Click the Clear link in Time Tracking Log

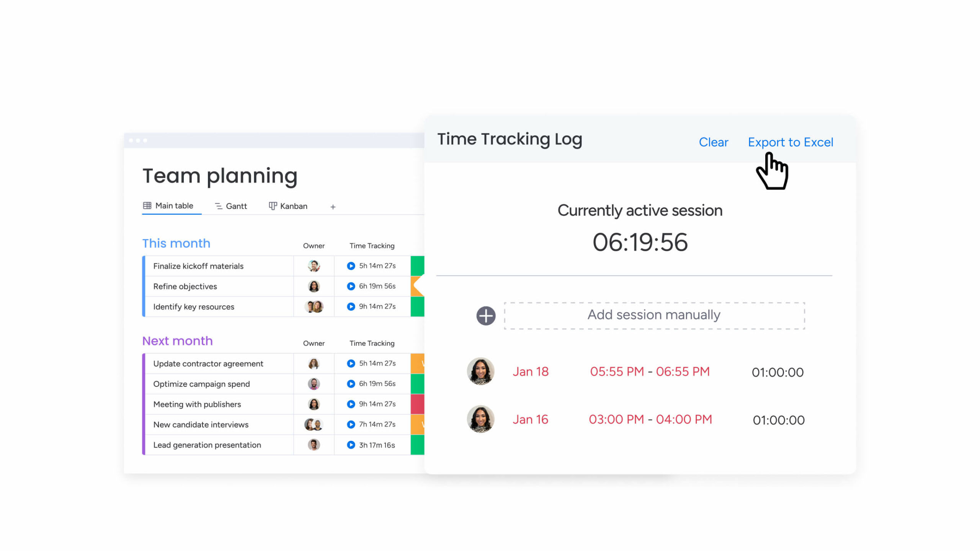(714, 142)
